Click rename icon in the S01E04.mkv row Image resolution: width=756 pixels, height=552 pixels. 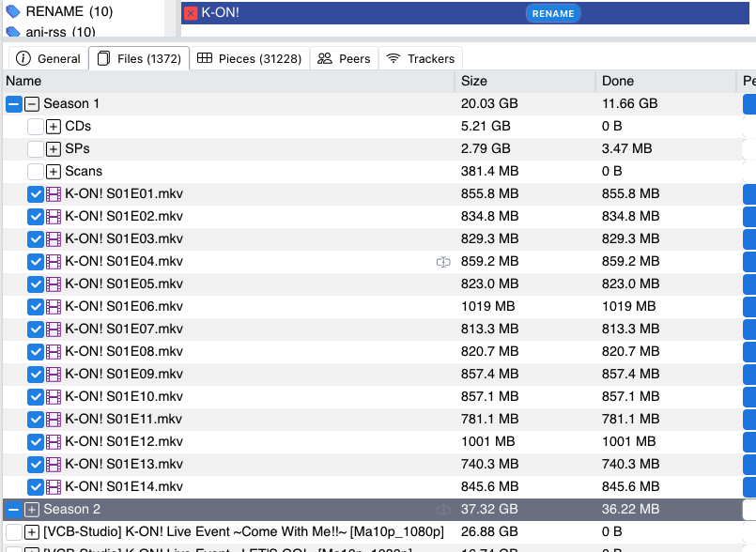tap(443, 262)
